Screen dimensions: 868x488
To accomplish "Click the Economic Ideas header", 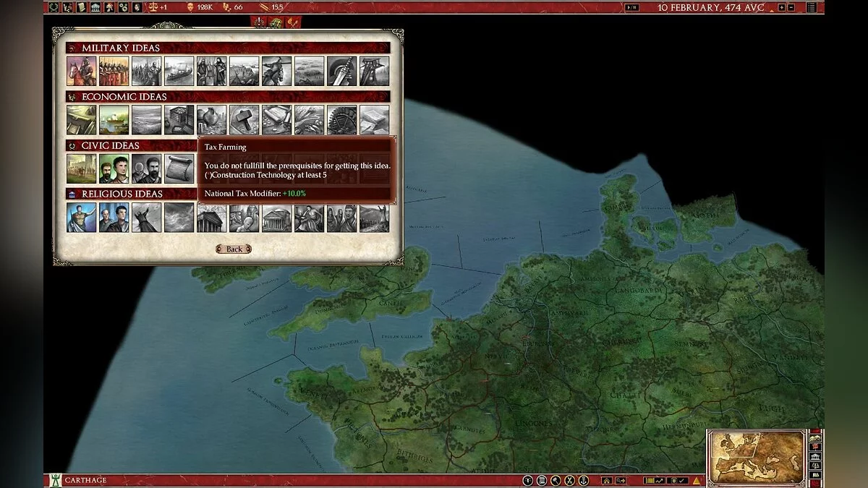I will 124,96.
